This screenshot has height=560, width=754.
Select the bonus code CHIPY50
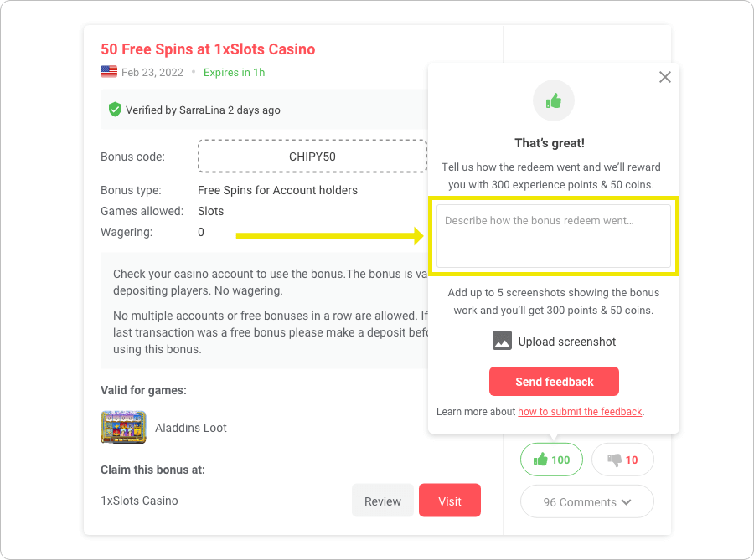click(312, 156)
